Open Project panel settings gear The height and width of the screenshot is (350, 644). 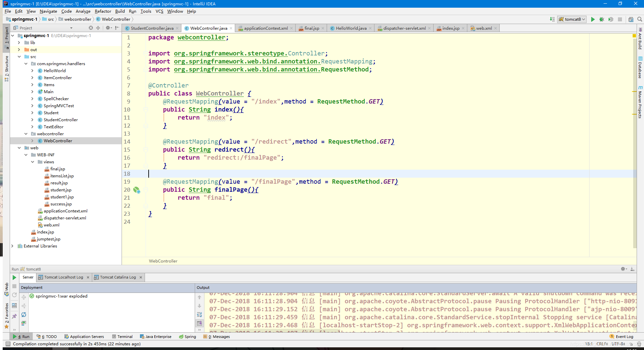pyautogui.click(x=108, y=28)
